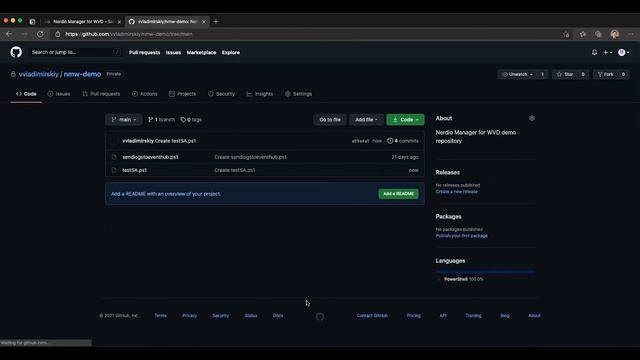
Task: Open Issues in top navigation
Action: point(173,52)
